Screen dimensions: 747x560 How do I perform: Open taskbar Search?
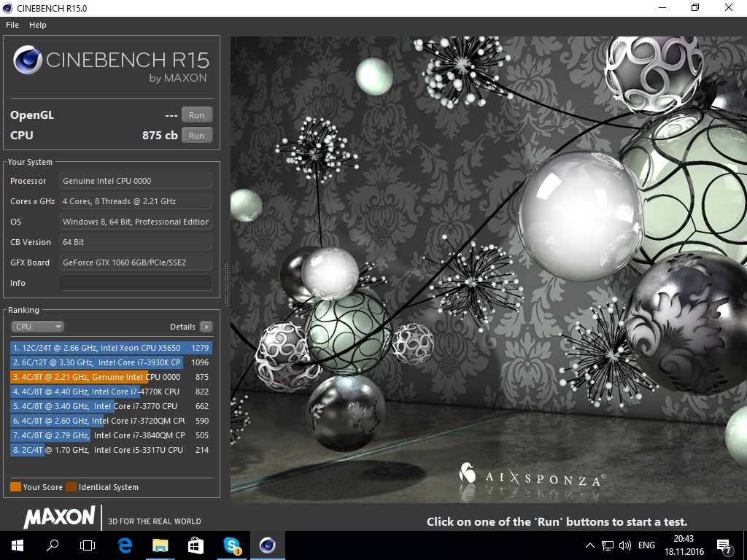point(53,545)
